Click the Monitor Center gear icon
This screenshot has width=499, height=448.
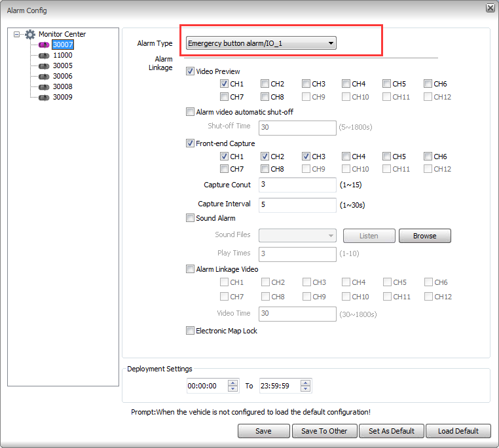pyautogui.click(x=30, y=34)
